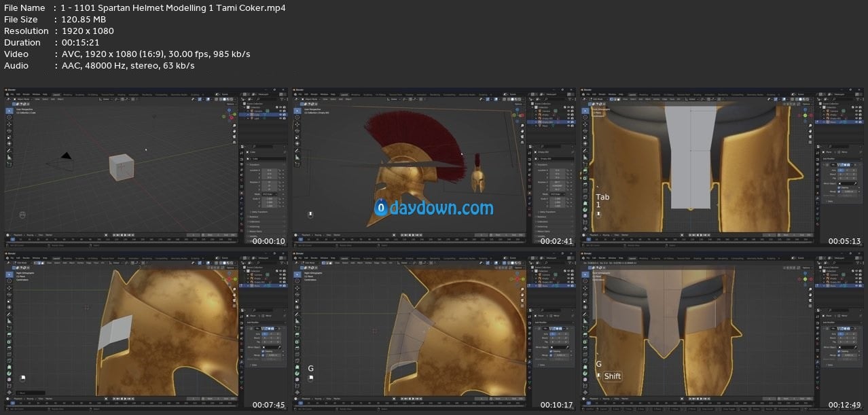Screen dimensions: 868x415
Task: Open the 00:05:13 nose guard frame thumbnail
Action: (x=723, y=168)
